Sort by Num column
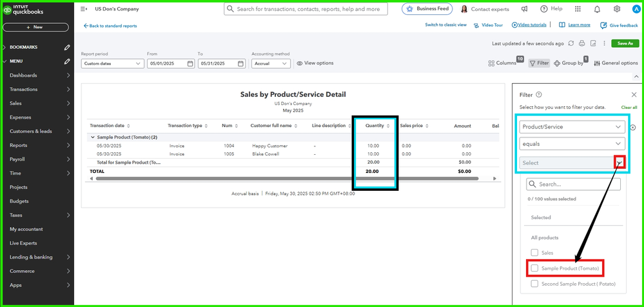The height and width of the screenshot is (307, 644). coord(236,126)
